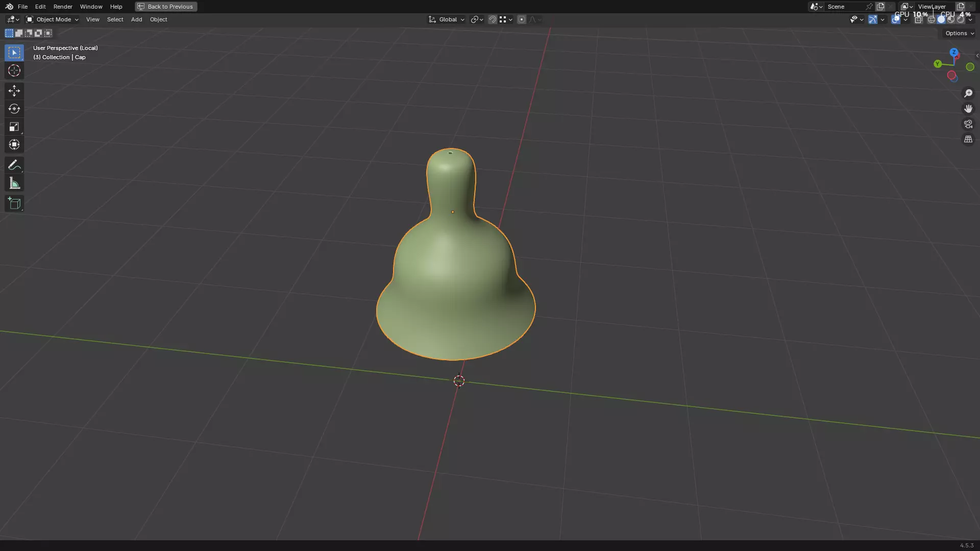Open the File menu
The image size is (980, 551).
pyautogui.click(x=22, y=7)
